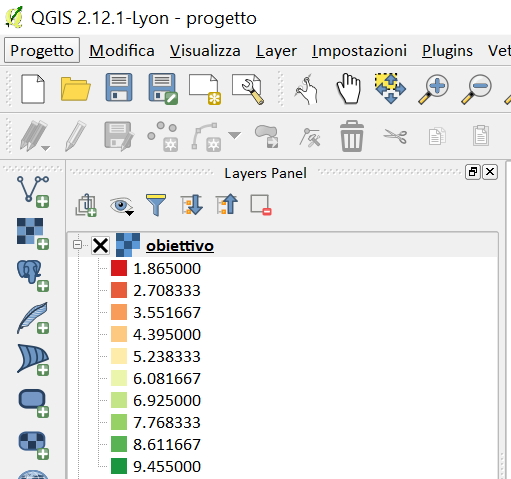Select legend value 3.551667
Screen dimensions: 511x479
coord(167,312)
